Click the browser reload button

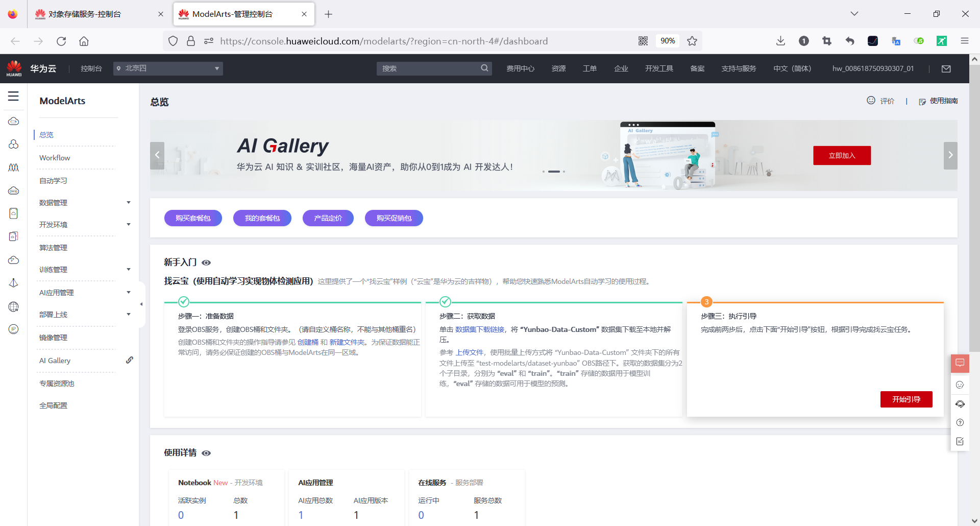(x=61, y=41)
